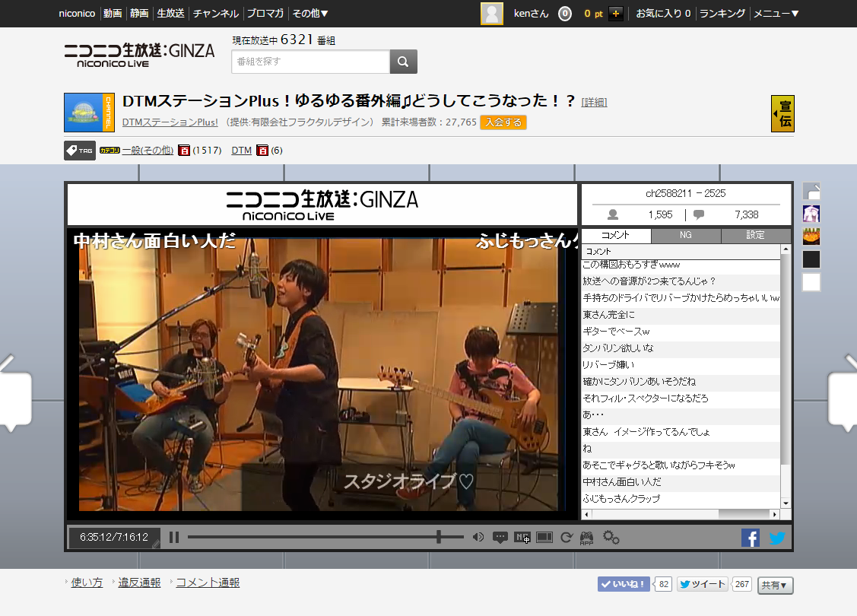This screenshot has height=616, width=857.
Task: Switch to the コメント tab
Action: point(616,235)
